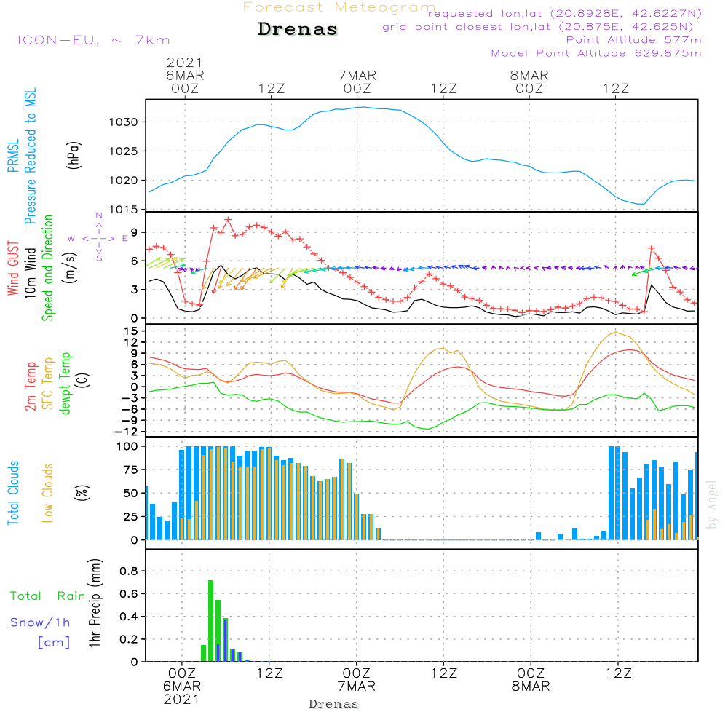Select the 'Pressure Reduced to MSL' axis label
Image resolution: width=728 pixels, height=728 pixels.
30,156
